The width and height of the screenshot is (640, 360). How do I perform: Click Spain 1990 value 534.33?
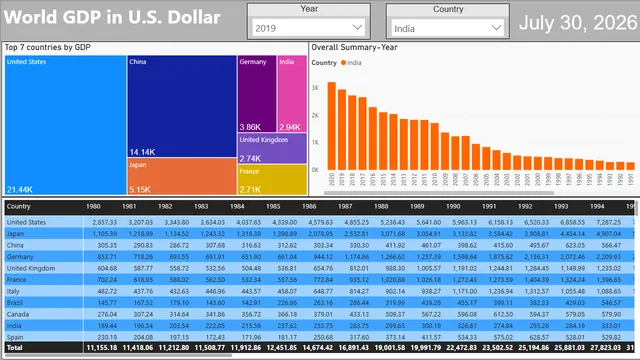point(467,337)
